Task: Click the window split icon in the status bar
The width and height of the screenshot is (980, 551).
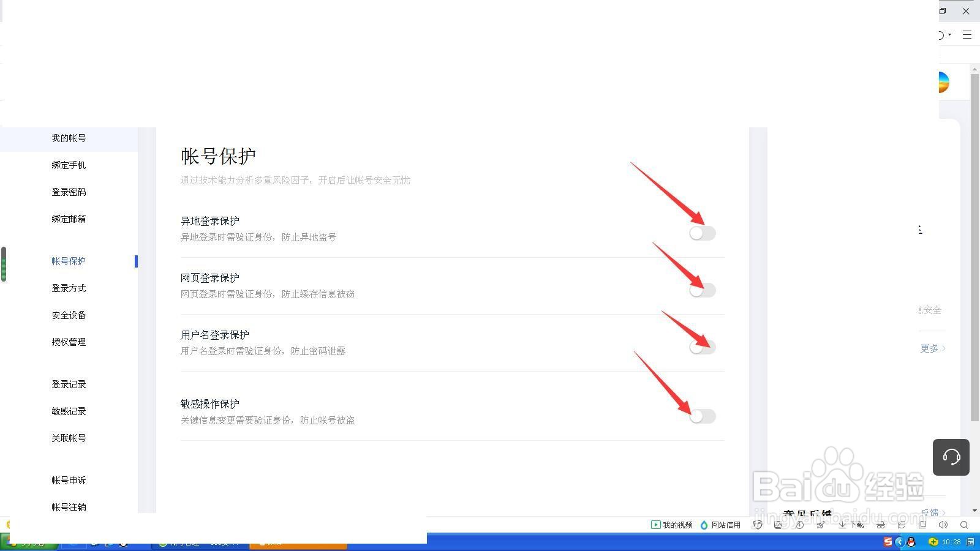Action: (922, 525)
